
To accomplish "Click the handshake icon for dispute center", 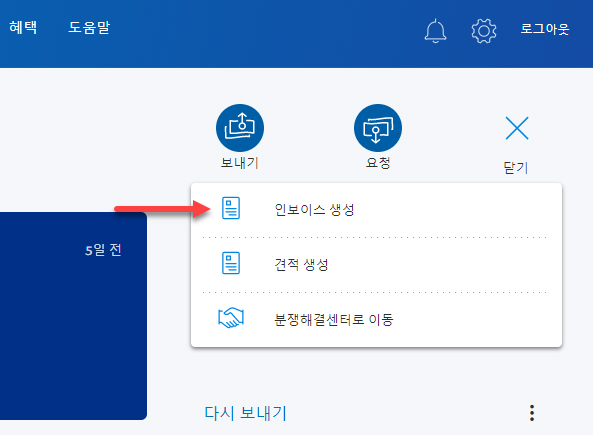I will pyautogui.click(x=231, y=318).
